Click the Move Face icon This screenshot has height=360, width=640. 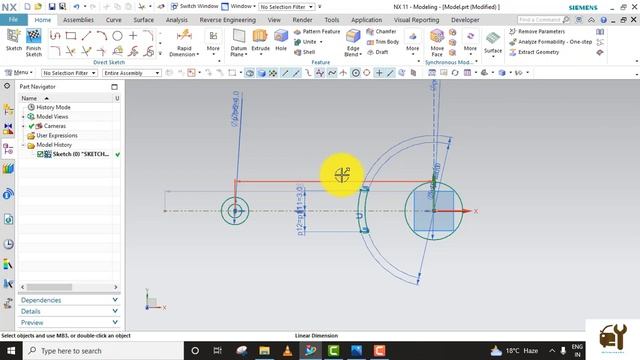pyautogui.click(x=437, y=36)
